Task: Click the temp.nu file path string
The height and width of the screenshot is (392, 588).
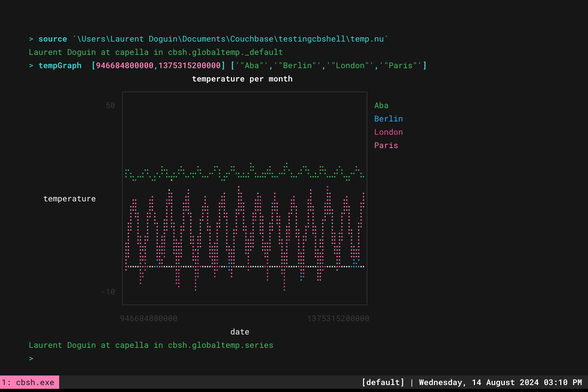Action: 230,39
